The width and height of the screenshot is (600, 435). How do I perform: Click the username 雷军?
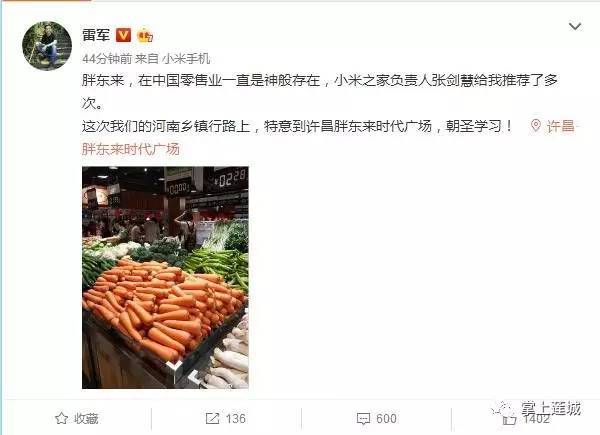click(x=96, y=35)
